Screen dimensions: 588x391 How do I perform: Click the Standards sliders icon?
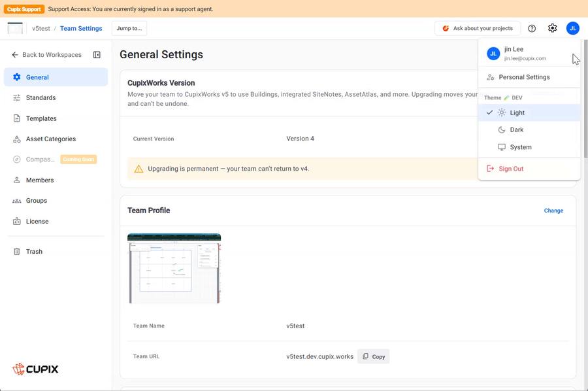[17, 97]
